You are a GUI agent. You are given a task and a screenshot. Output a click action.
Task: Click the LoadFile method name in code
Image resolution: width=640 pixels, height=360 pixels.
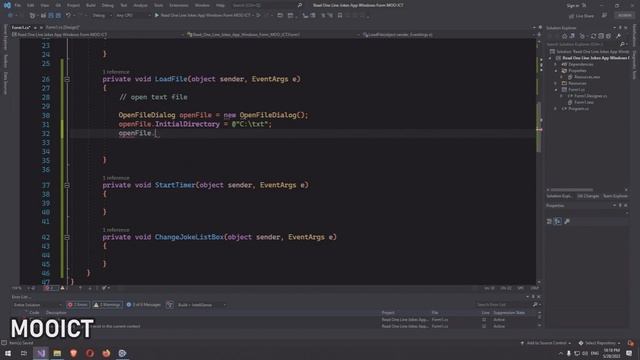tap(171, 79)
